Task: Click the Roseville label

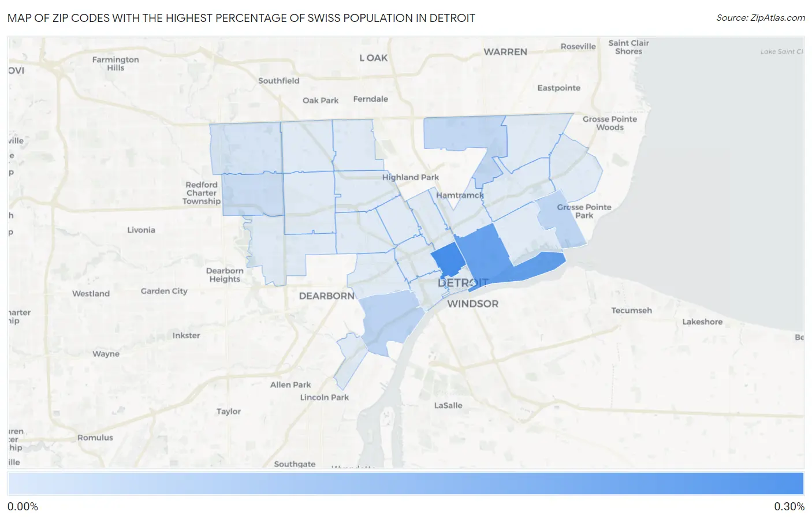Action: [x=578, y=46]
